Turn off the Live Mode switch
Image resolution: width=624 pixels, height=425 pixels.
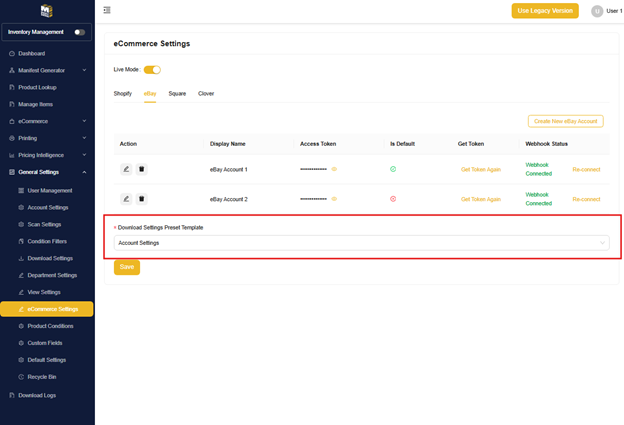152,70
